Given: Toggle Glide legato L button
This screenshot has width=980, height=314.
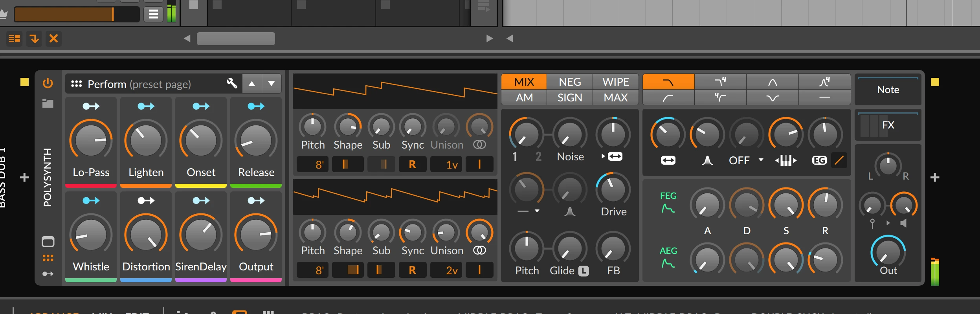Looking at the screenshot, I should pos(584,271).
